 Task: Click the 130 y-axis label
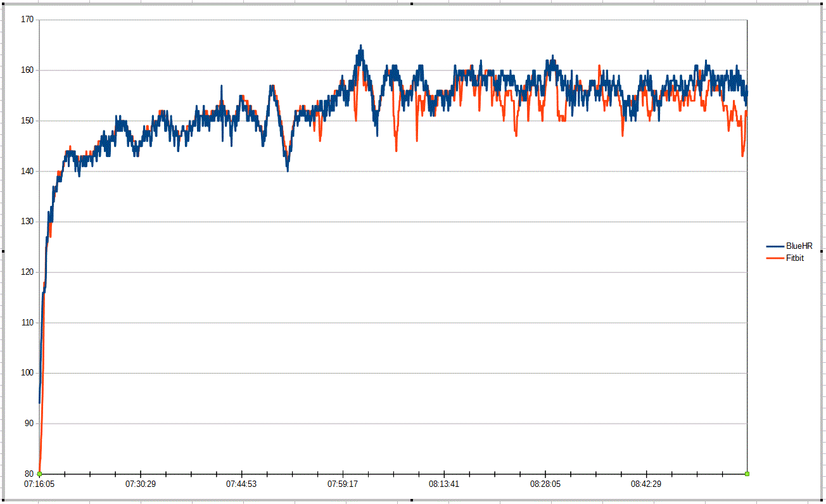pos(27,222)
